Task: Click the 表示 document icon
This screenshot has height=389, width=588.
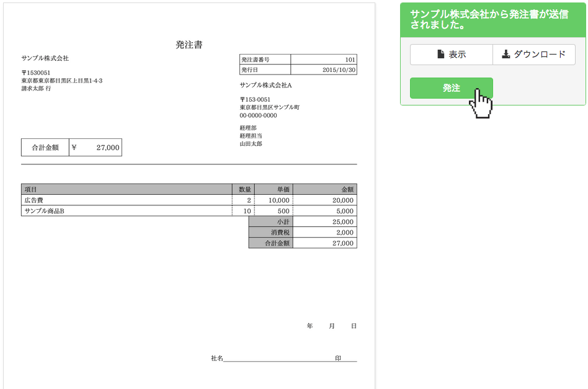Action: point(441,54)
